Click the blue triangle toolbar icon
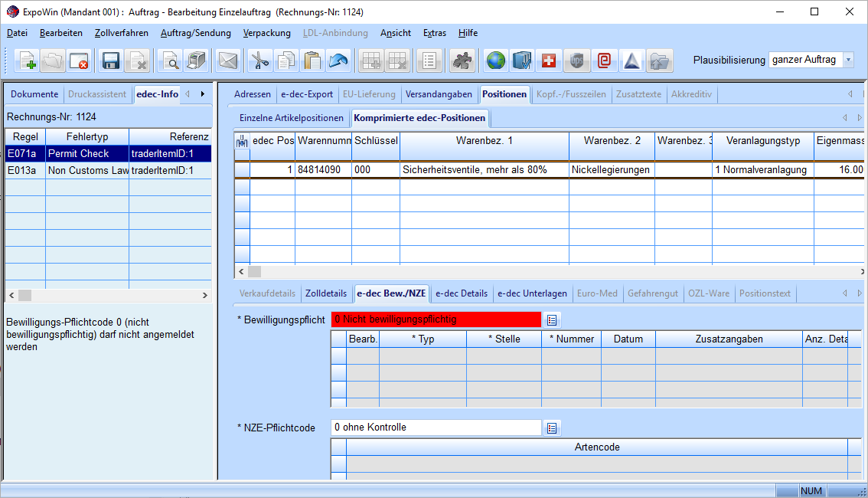 click(631, 61)
